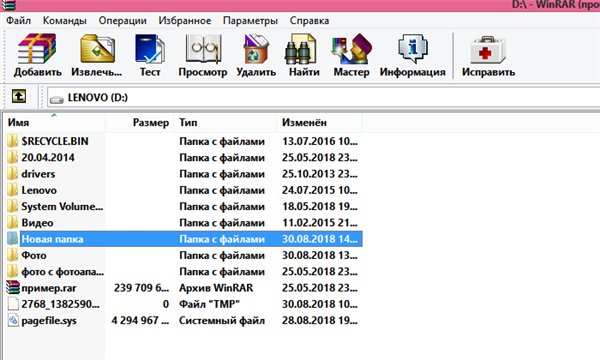Select the pagefile.sys file name
Image resolution: width=600 pixels, height=360 pixels.
49,321
